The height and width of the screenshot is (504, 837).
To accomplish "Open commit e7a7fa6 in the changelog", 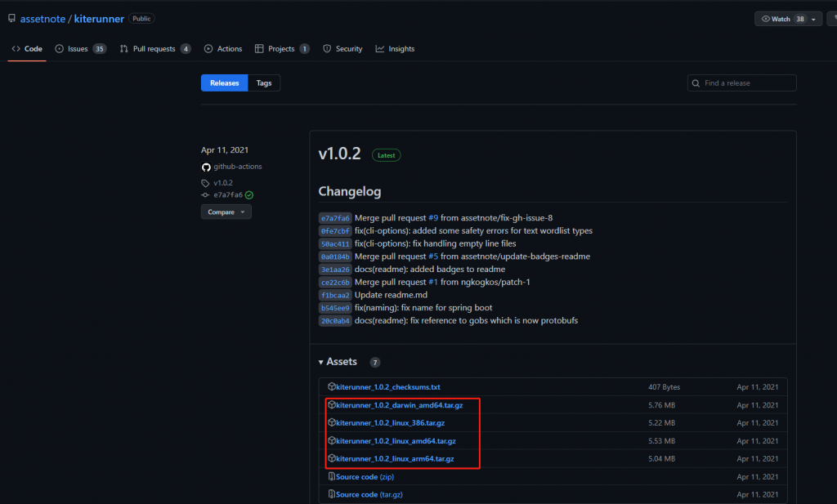I will point(335,218).
